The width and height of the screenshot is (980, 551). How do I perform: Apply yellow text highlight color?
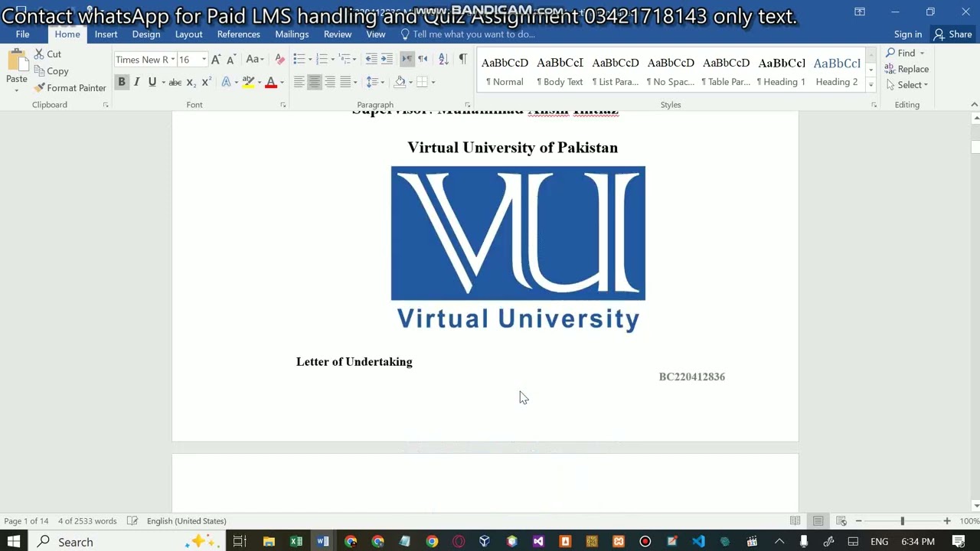pos(248,82)
